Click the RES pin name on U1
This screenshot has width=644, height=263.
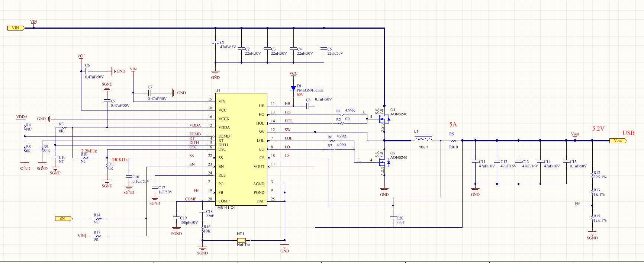[222, 175]
